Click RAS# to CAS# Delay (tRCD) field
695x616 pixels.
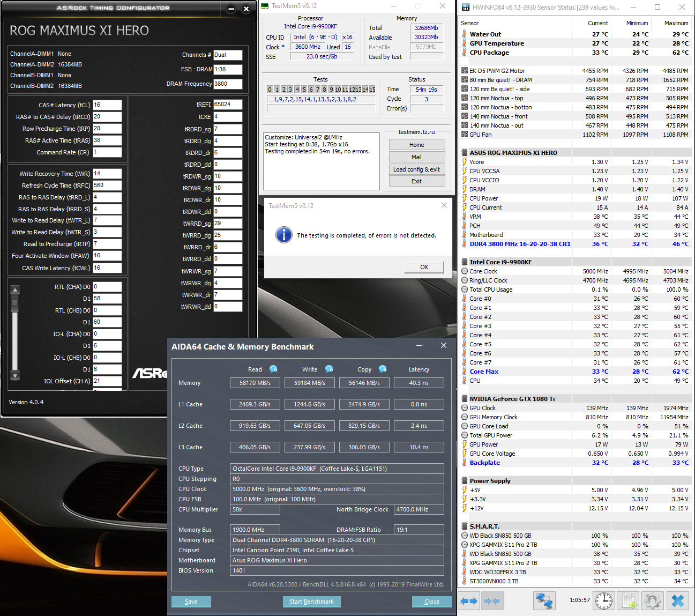[x=107, y=117]
